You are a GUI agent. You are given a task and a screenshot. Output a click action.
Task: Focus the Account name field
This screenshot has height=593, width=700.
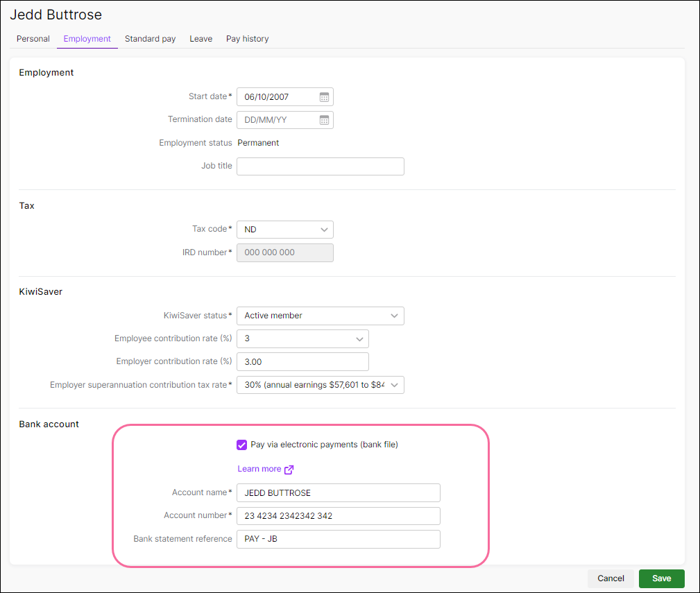point(339,492)
